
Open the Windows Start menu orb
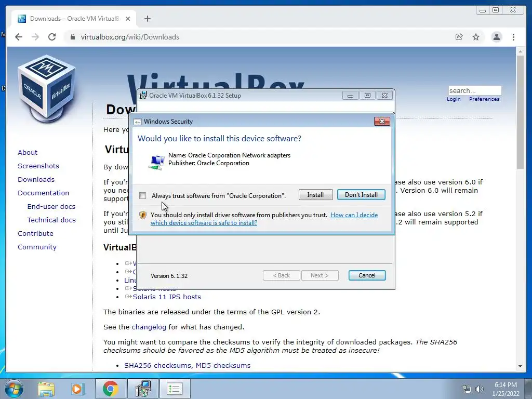14,389
